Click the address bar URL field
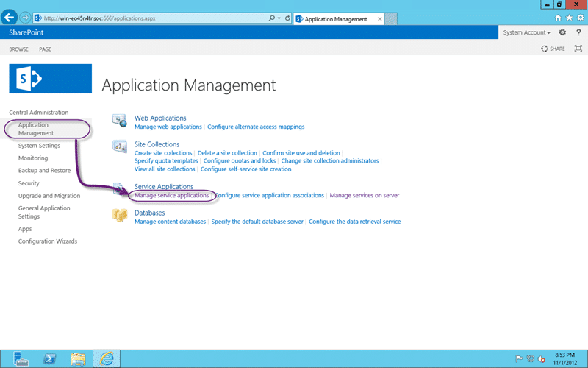This screenshot has height=368, width=588. tap(150, 18)
